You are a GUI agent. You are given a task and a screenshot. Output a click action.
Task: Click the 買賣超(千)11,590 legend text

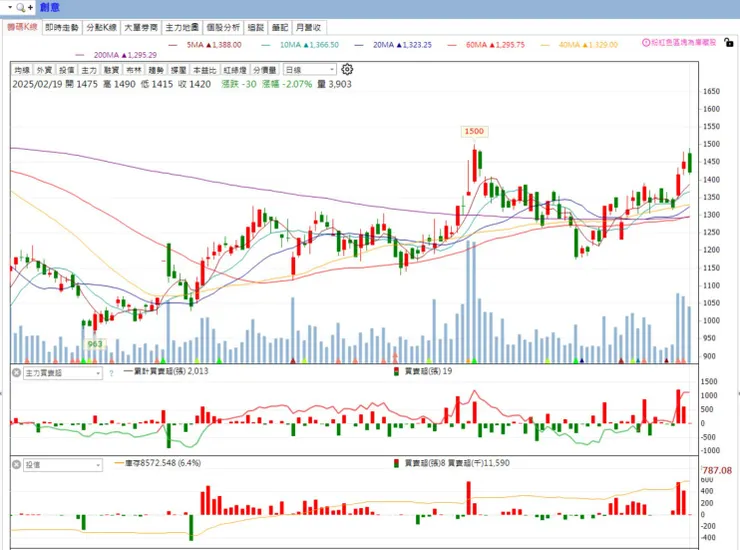[479, 463]
